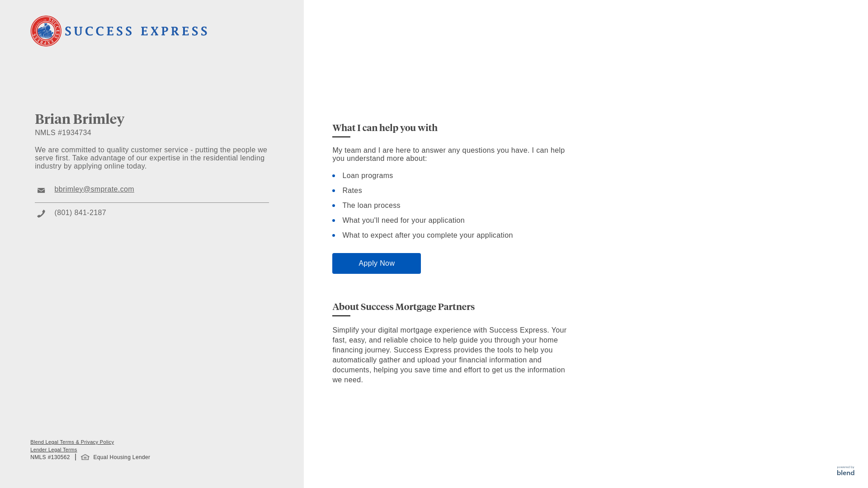Click the Rates bullet item
This screenshot has height=488, width=868.
point(352,191)
